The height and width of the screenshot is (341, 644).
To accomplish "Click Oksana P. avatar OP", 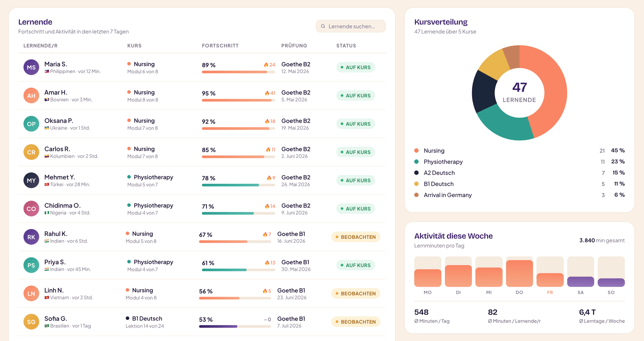I will pyautogui.click(x=31, y=124).
